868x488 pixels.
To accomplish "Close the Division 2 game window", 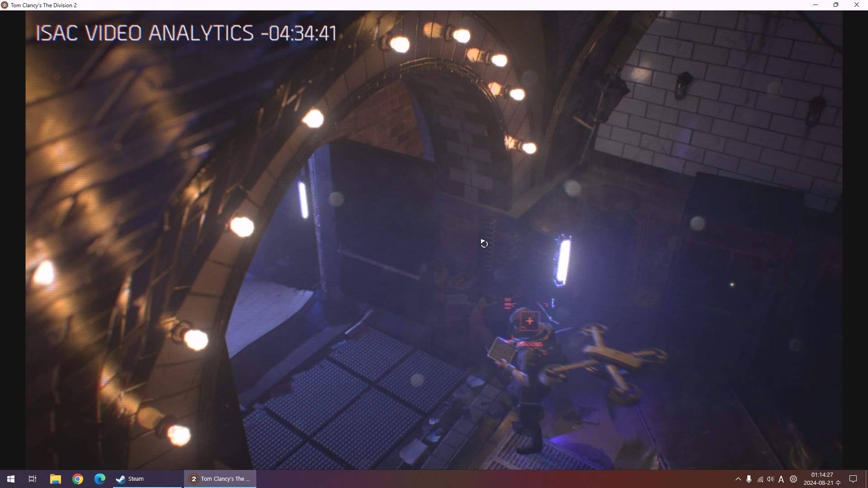I will click(857, 5).
